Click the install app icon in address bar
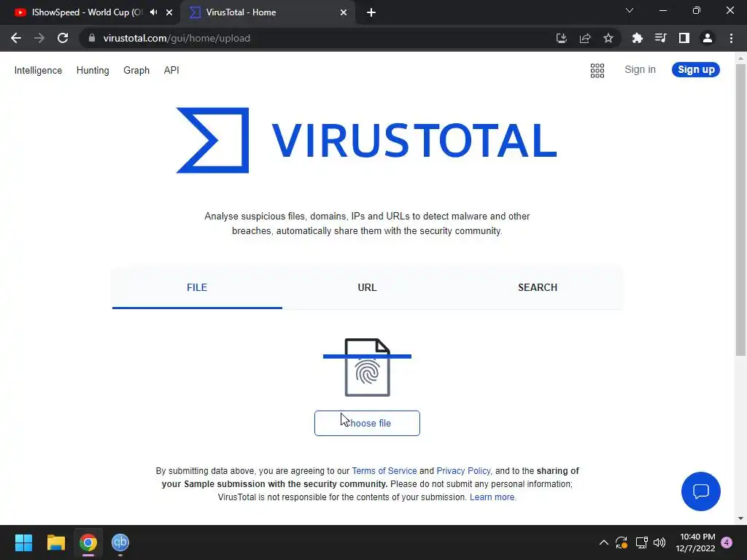The image size is (747, 560). point(561,38)
